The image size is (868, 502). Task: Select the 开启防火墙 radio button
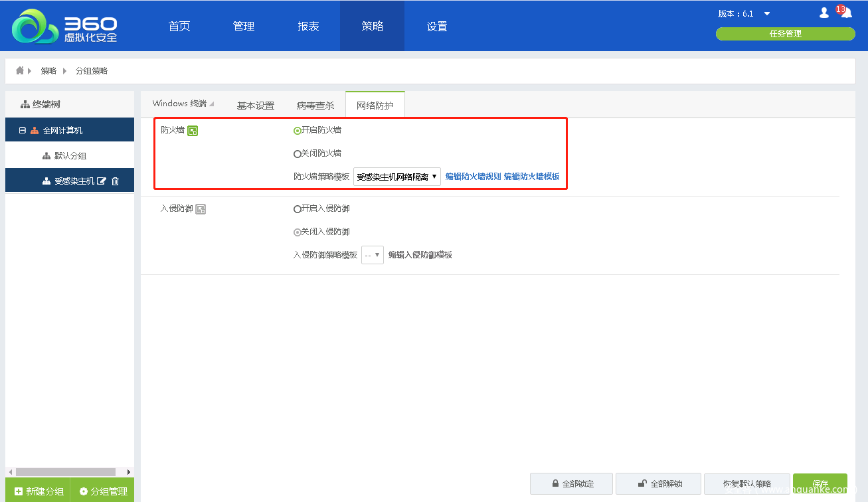pos(298,131)
